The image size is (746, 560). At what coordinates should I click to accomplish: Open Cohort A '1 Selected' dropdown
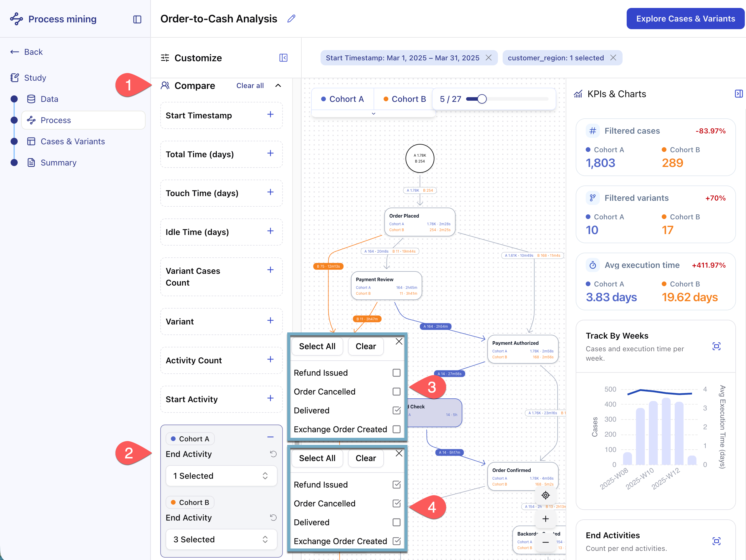pyautogui.click(x=221, y=476)
